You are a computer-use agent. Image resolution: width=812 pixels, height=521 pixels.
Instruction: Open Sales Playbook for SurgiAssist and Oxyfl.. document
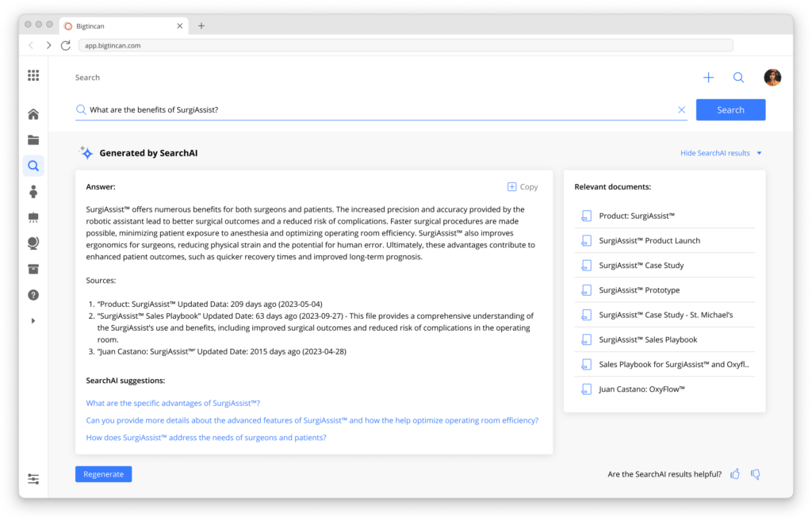coord(665,365)
